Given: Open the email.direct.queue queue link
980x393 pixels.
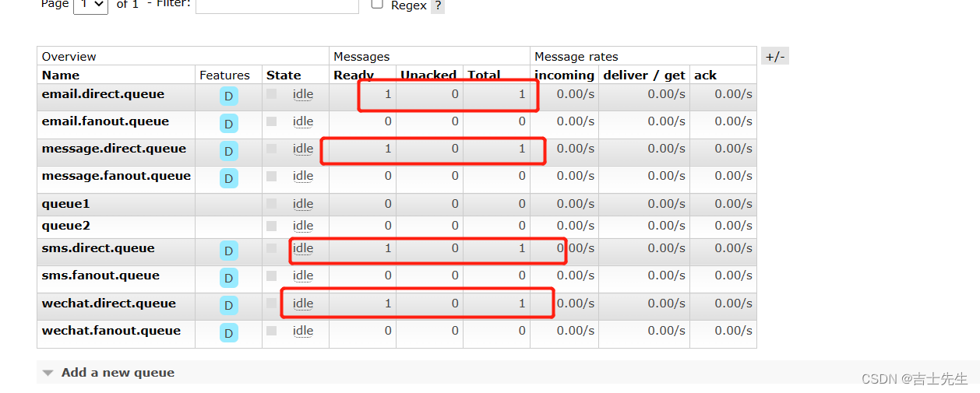Looking at the screenshot, I should point(103,94).
